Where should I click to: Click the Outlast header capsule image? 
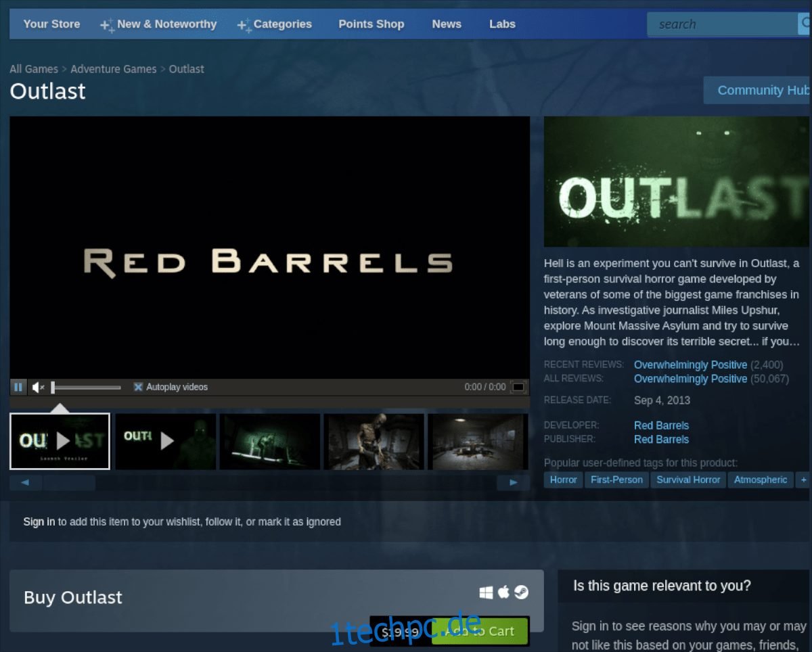pyautogui.click(x=677, y=182)
